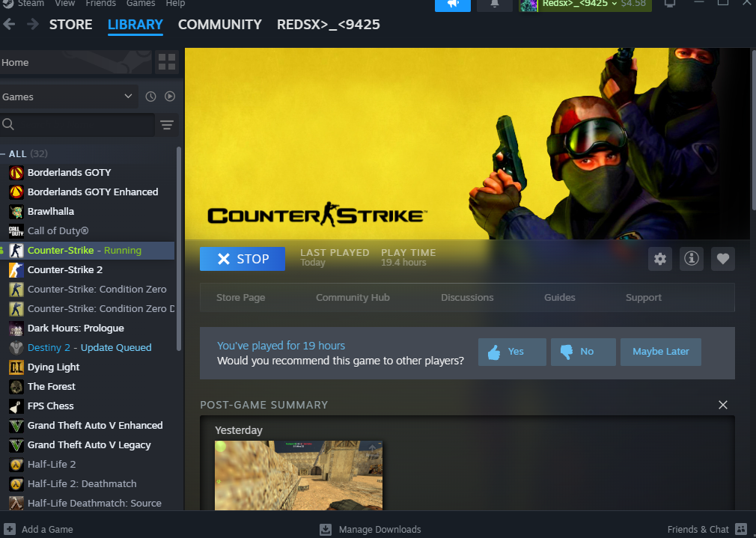Open the Community Hub link
Image resolution: width=756 pixels, height=538 pixels.
click(x=353, y=298)
